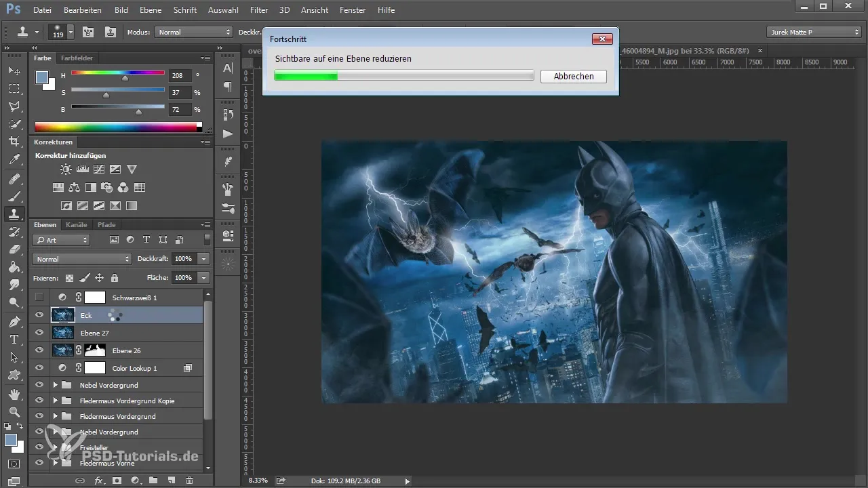Image resolution: width=868 pixels, height=488 pixels.
Task: Open the Ebene menu
Action: pyautogui.click(x=151, y=10)
